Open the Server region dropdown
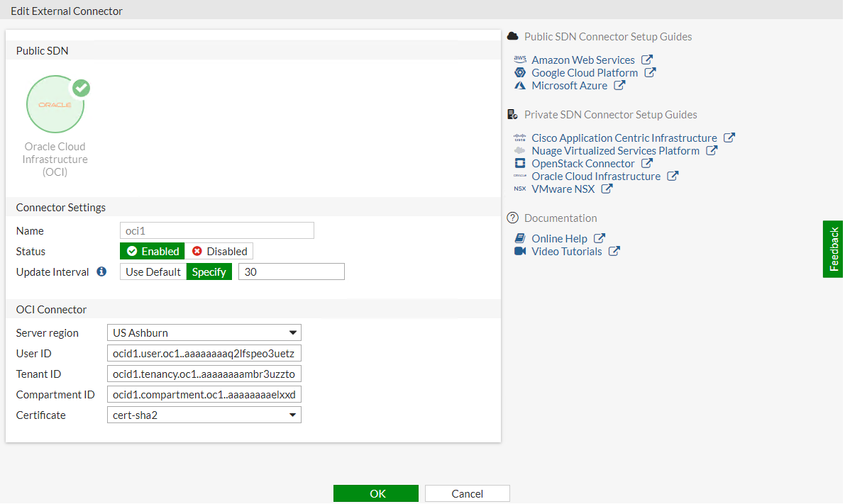The height and width of the screenshot is (504, 845). (293, 332)
